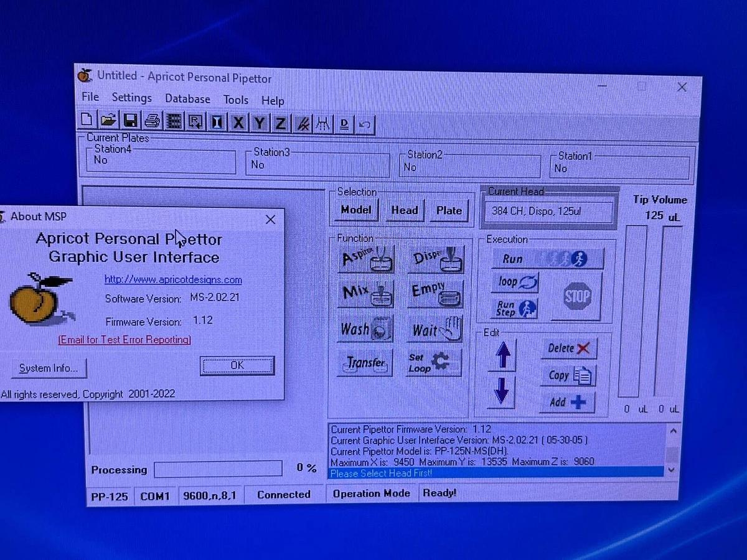This screenshot has width=747, height=560.
Task: Click the Ready! status text
Action: [x=439, y=493]
